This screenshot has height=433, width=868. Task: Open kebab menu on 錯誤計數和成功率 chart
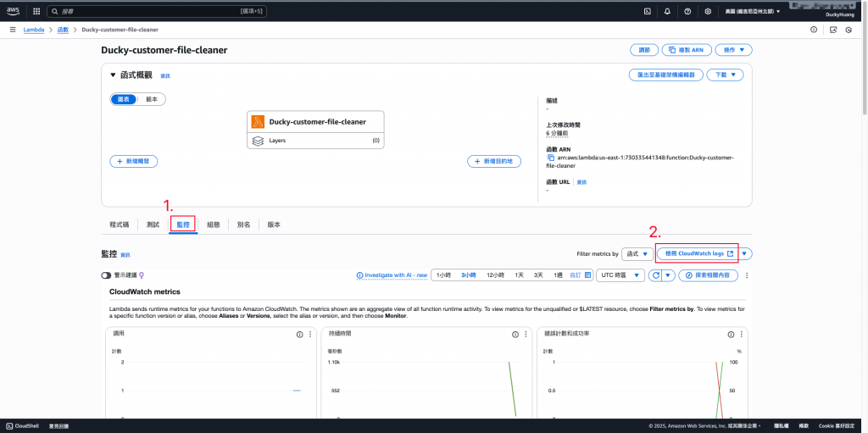tap(741, 335)
